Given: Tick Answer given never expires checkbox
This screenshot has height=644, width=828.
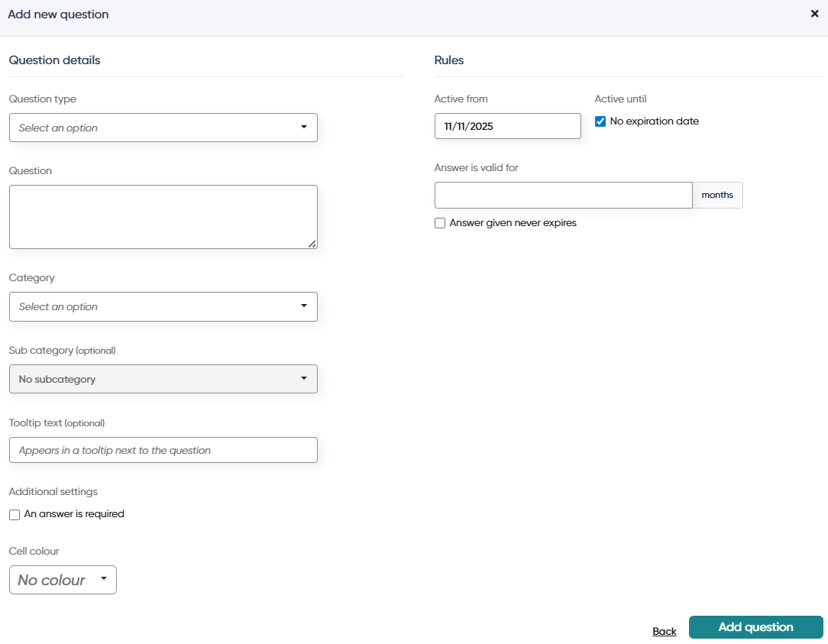Looking at the screenshot, I should tap(439, 223).
